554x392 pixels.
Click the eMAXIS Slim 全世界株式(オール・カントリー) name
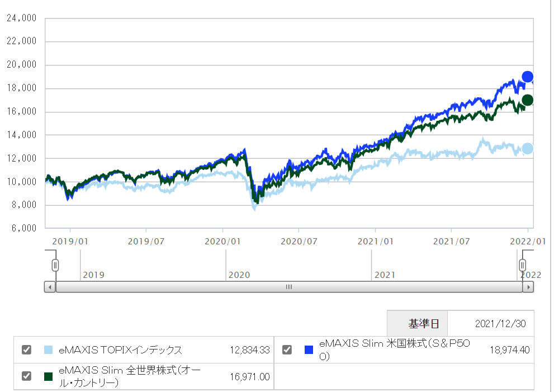coord(130,376)
